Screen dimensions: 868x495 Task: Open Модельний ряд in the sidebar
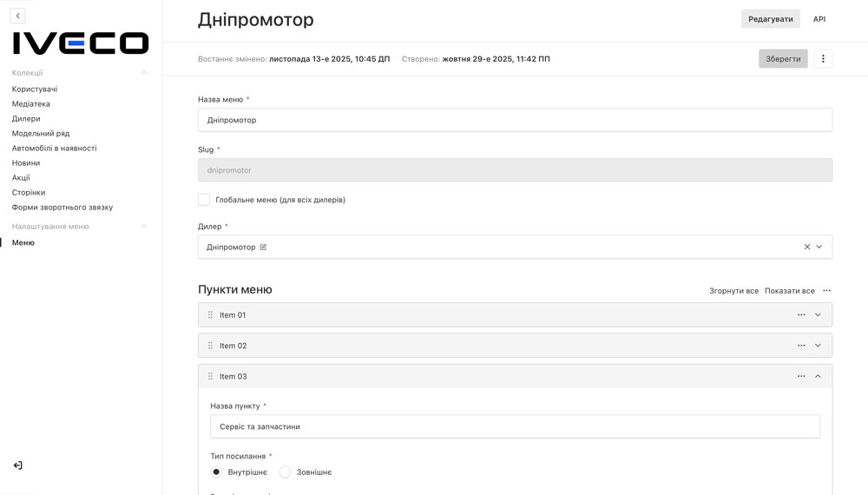click(41, 134)
